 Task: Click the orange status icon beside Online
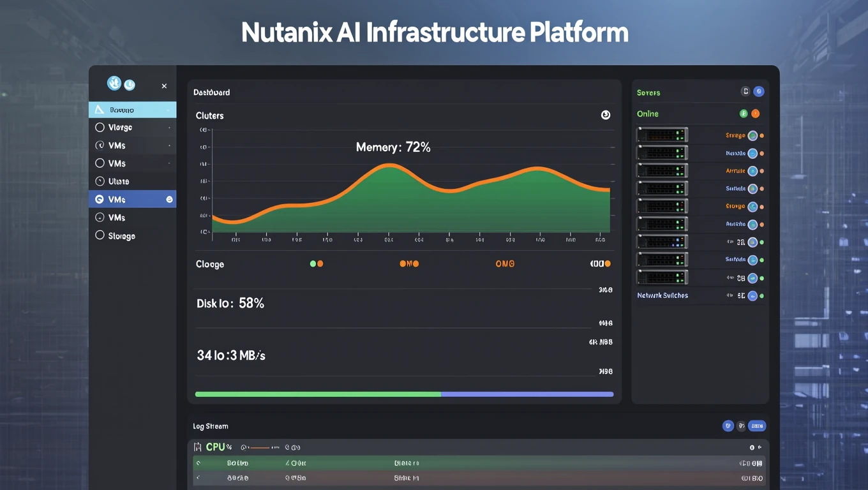pos(756,114)
